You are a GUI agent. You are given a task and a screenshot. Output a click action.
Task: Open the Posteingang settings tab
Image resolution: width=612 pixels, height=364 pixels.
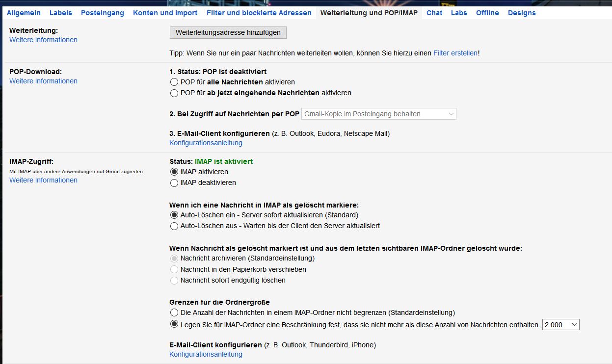[103, 13]
